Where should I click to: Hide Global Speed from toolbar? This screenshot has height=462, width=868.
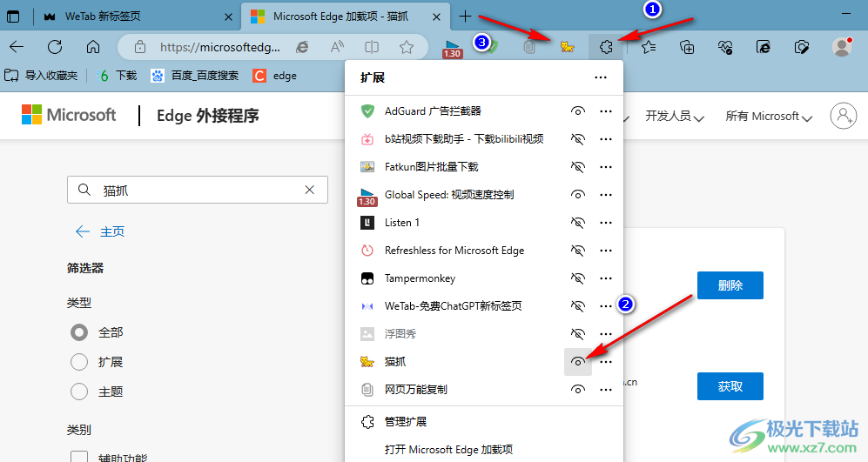coord(577,195)
